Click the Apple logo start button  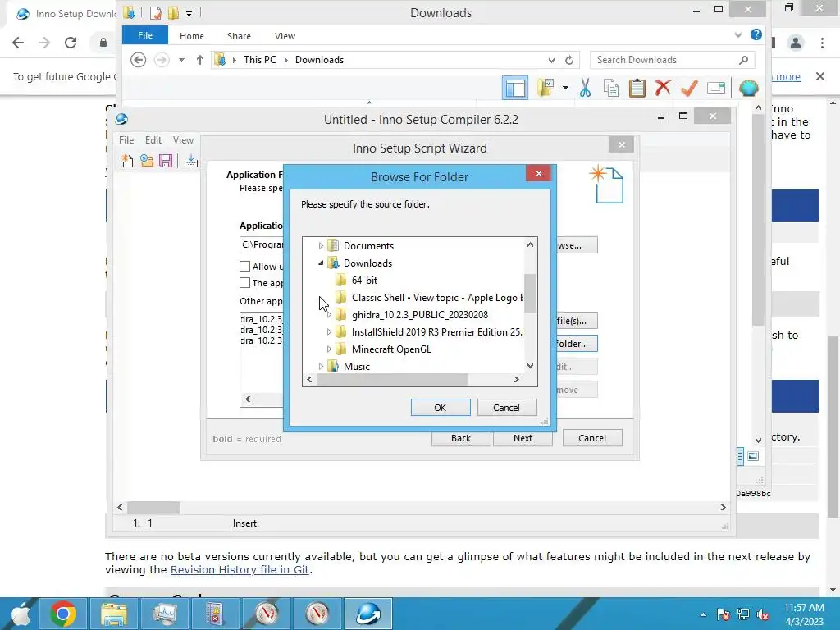coord(21,614)
